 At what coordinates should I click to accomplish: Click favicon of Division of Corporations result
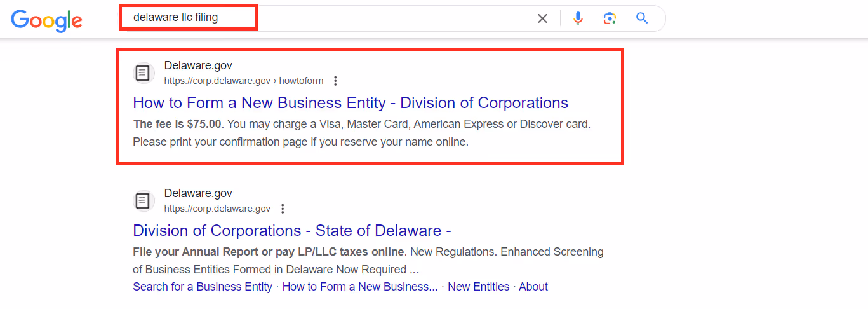pos(144,201)
